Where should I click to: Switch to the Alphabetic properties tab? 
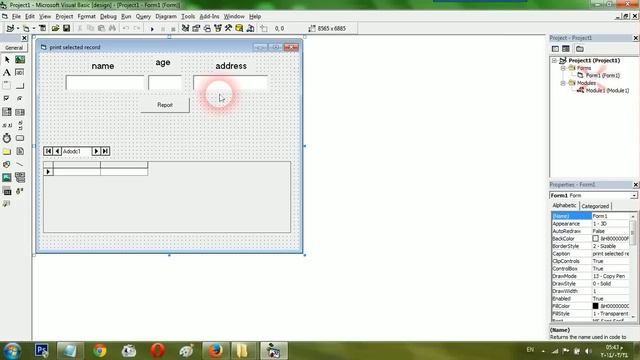(x=564, y=205)
